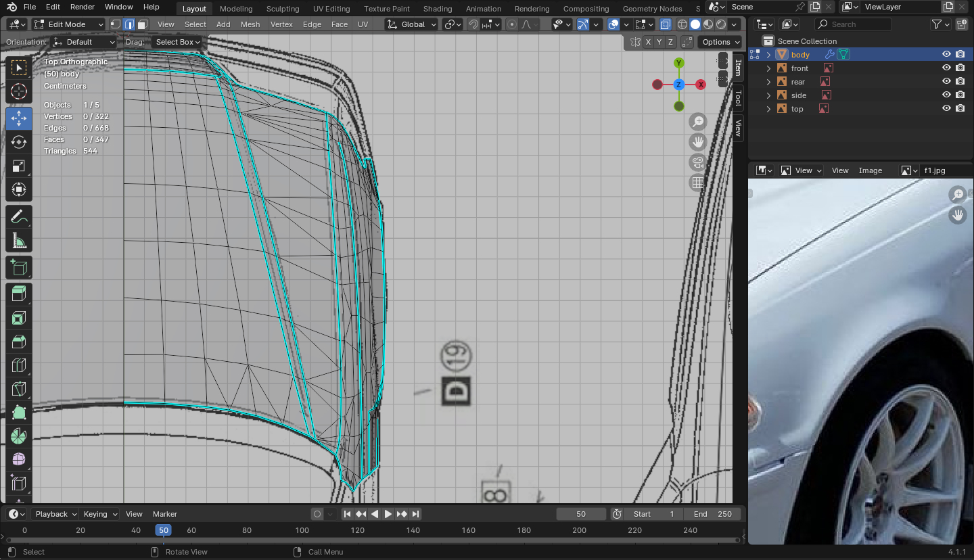This screenshot has width=974, height=560.
Task: Pick the Extrude Region tool
Action: (19, 293)
